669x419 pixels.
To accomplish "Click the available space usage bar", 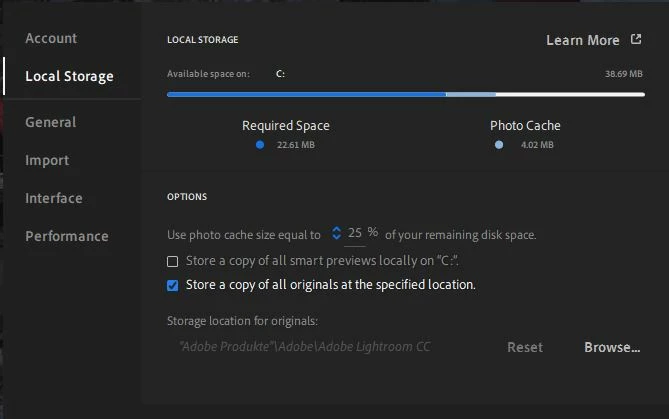I will point(406,94).
